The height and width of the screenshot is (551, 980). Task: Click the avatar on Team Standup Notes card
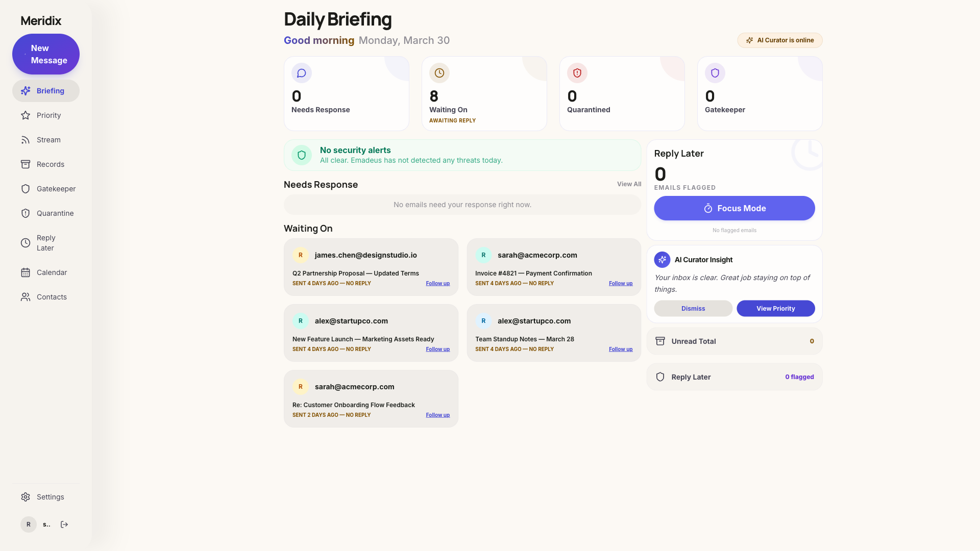483,321
